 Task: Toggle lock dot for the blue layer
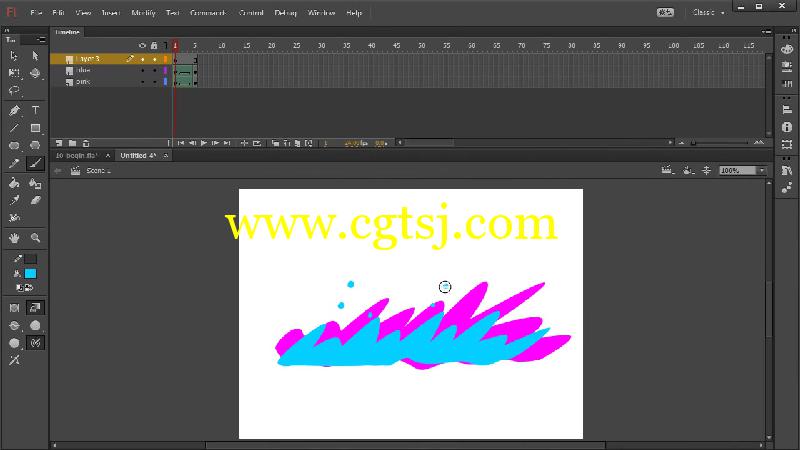[155, 70]
